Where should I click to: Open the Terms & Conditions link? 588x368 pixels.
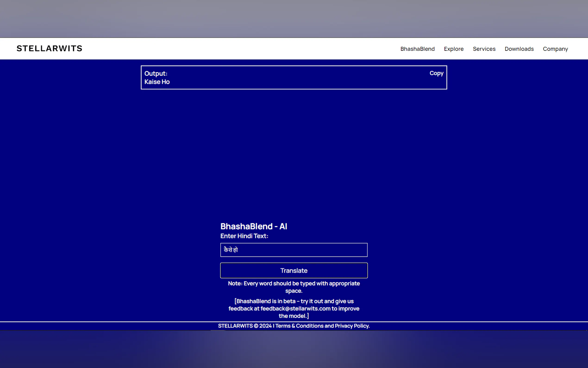click(x=299, y=326)
